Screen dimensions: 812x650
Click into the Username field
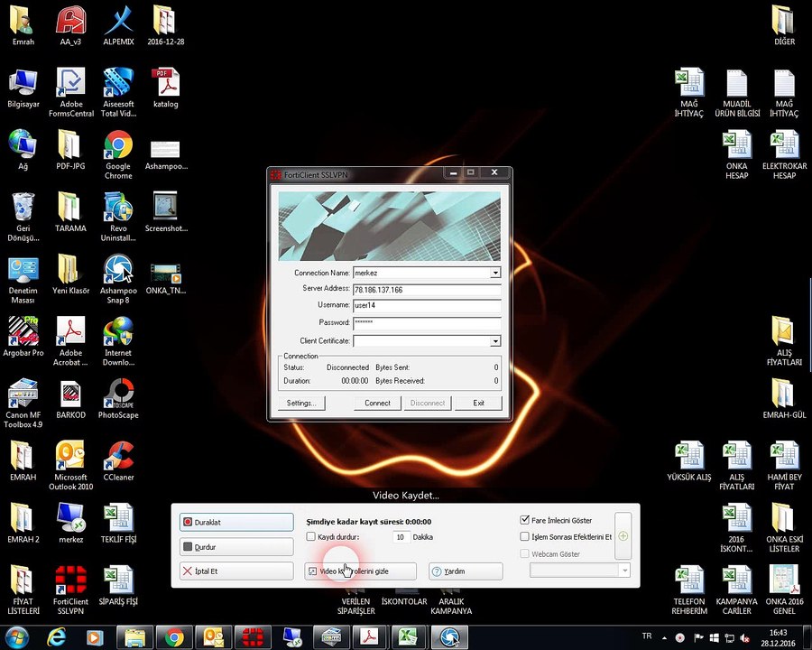coord(427,305)
